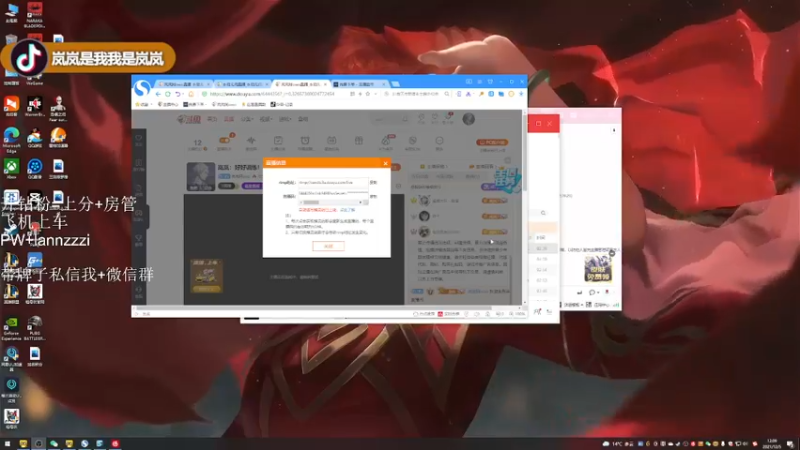Open a new tab with the plus button
The height and width of the screenshot is (450, 800).
395,84
